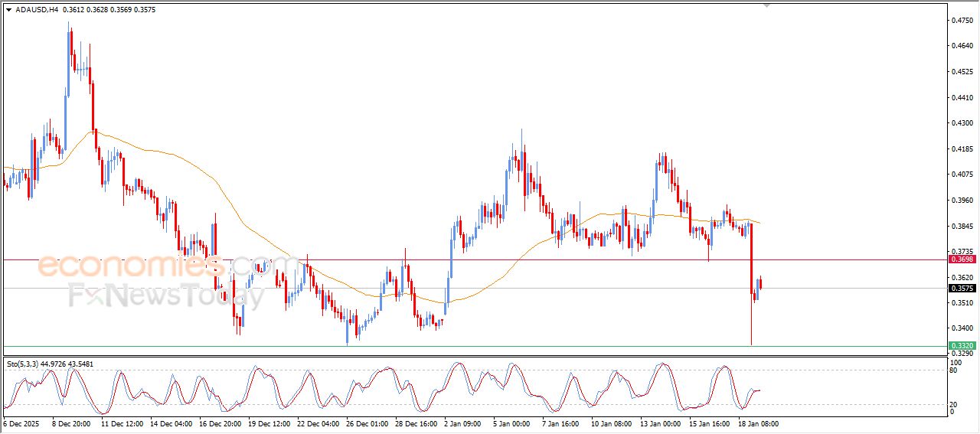
Task: Click the stochastic 80 level label
Action: pyautogui.click(x=952, y=370)
